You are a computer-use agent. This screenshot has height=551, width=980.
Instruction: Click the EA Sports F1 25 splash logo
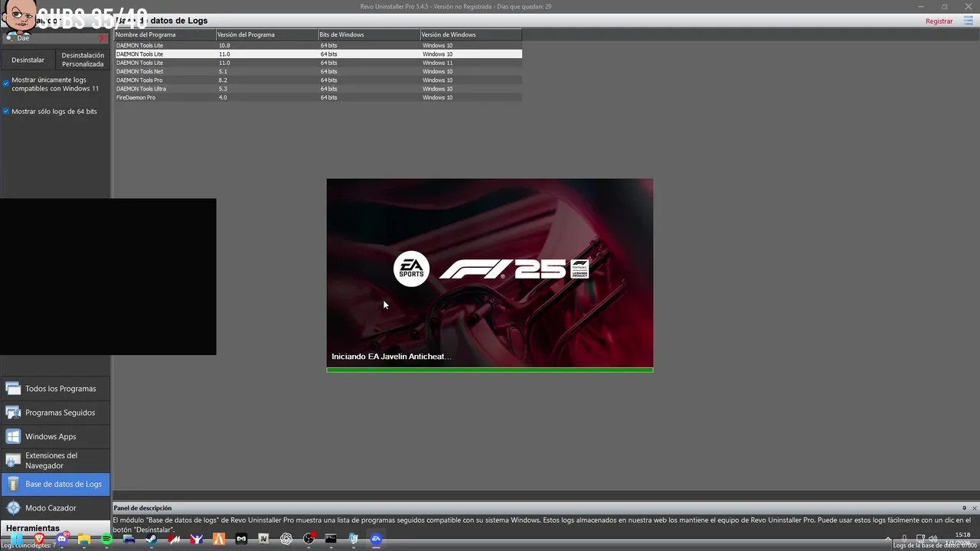click(x=491, y=269)
